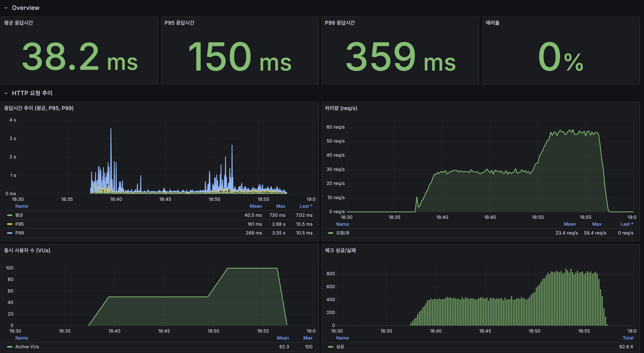Click the 평균 green legend color indicator
Viewport: 644px width, 353px height.
point(10,215)
